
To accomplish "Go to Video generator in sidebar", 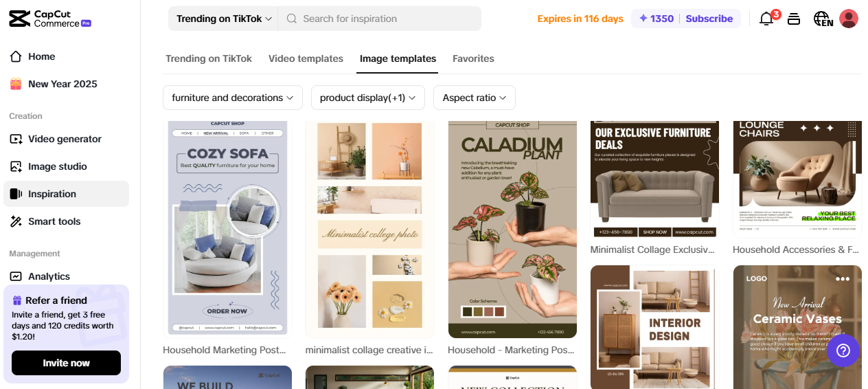I will click(x=66, y=139).
